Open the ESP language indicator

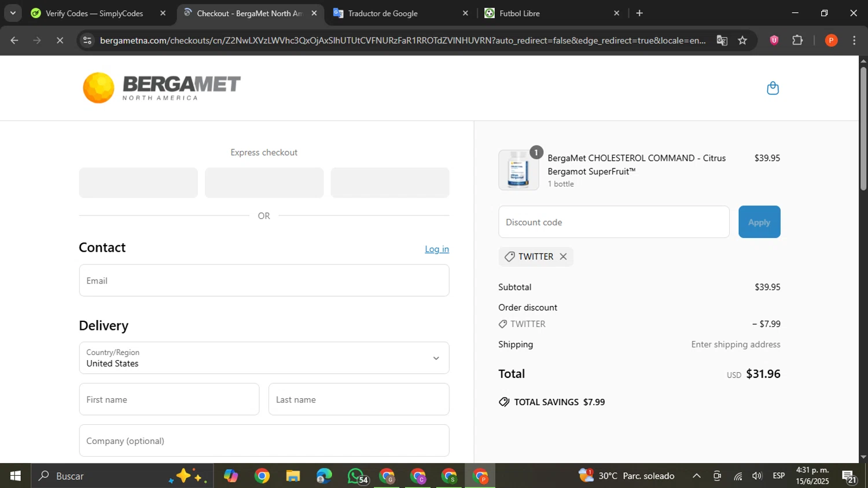pyautogui.click(x=779, y=476)
